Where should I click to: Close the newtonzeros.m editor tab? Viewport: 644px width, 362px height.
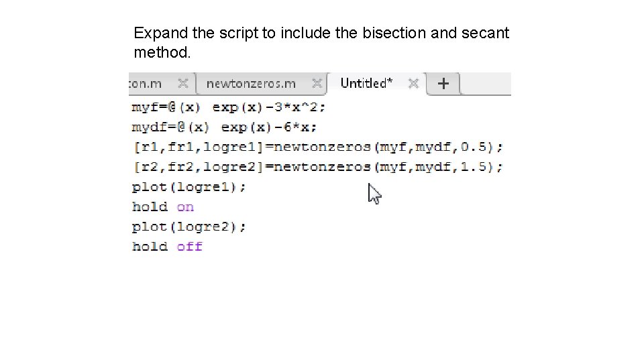(317, 84)
